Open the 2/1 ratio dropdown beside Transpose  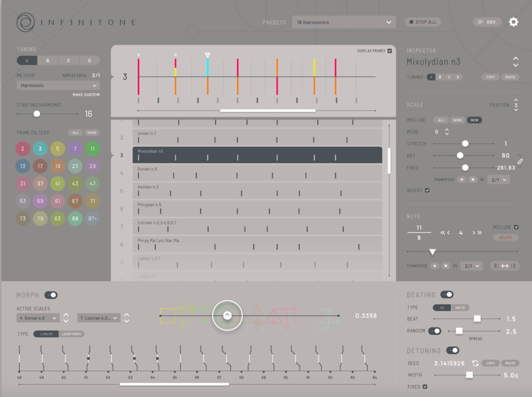click(x=498, y=179)
